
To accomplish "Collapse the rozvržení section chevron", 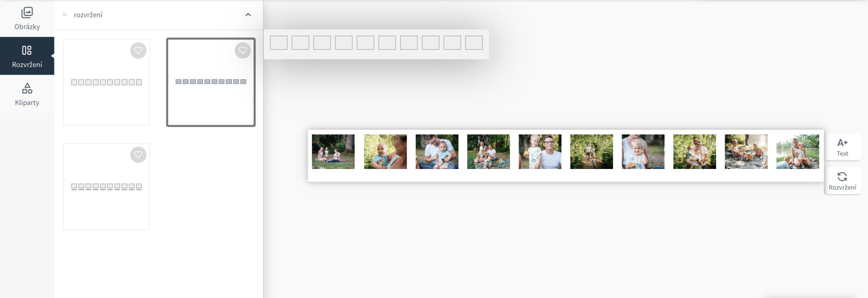I will pyautogui.click(x=248, y=14).
